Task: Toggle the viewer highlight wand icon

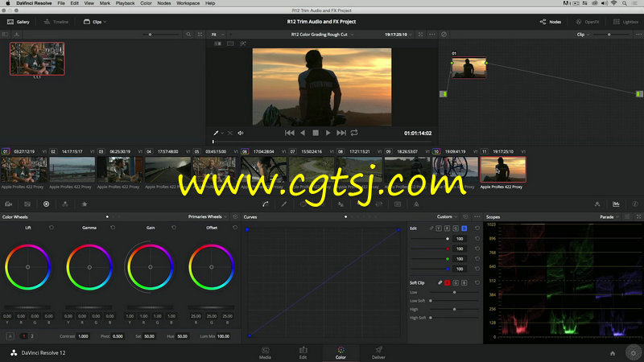Action: point(243,43)
